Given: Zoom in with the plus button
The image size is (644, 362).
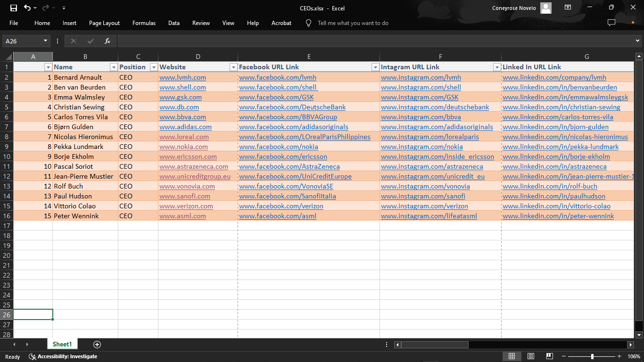Looking at the screenshot, I should [620, 356].
